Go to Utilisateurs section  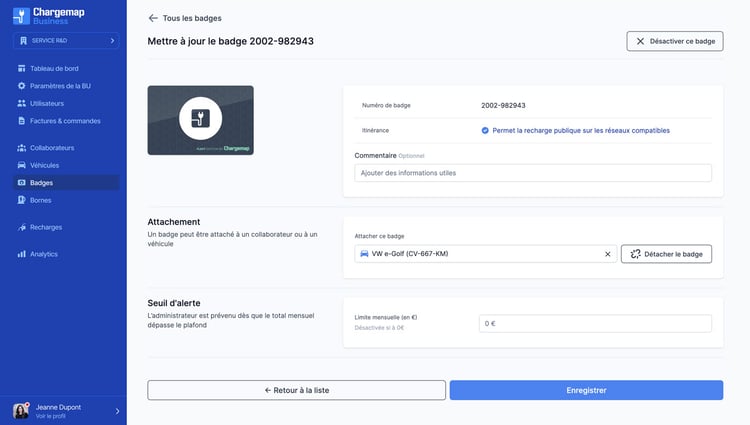pos(47,103)
